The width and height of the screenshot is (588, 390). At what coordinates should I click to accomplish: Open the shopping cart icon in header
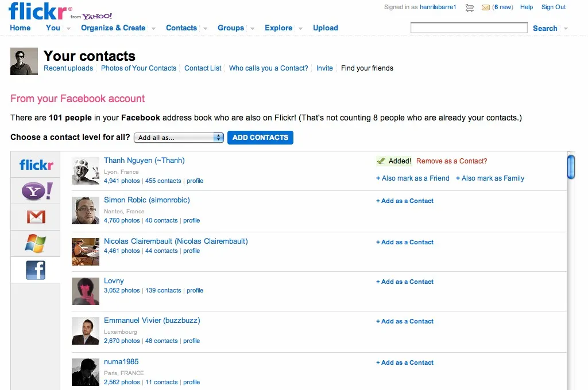(469, 7)
